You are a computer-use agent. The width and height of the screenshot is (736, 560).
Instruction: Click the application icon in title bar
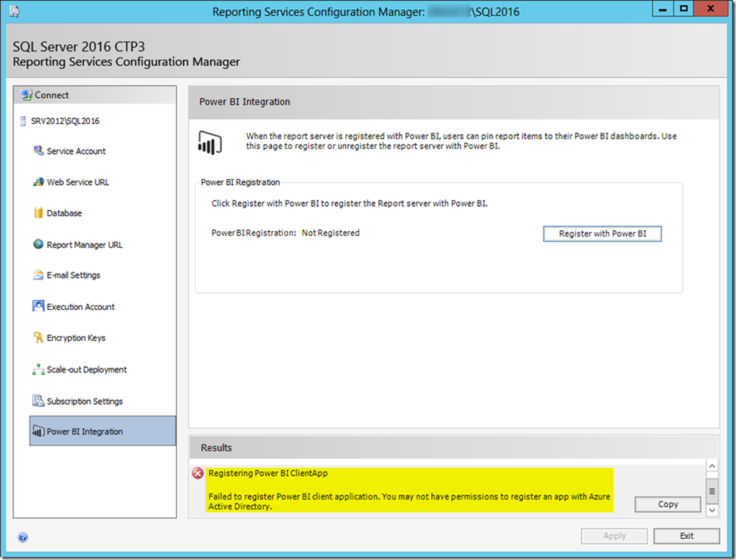coord(14,11)
